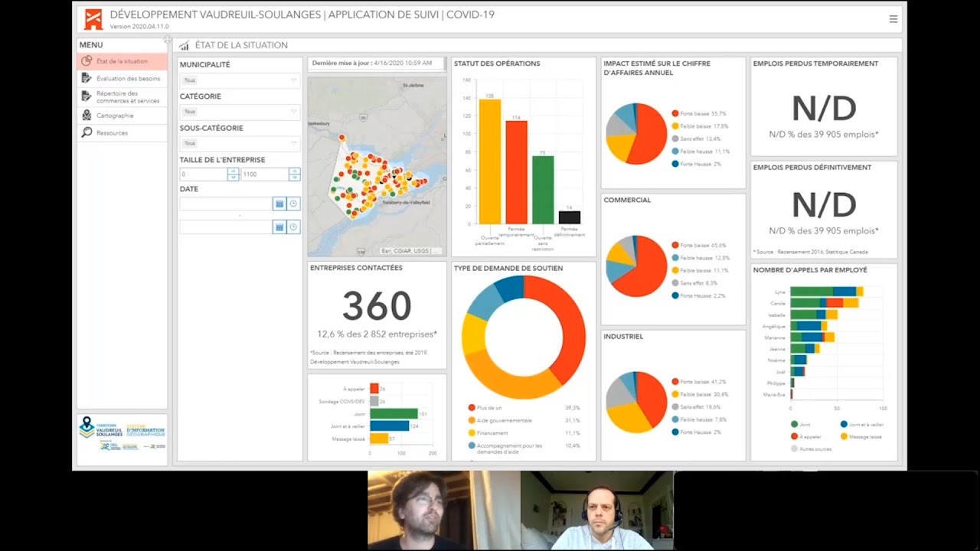The width and height of the screenshot is (980, 551).
Task: Click Lyne's stacked bar in calls chart
Action: point(827,292)
